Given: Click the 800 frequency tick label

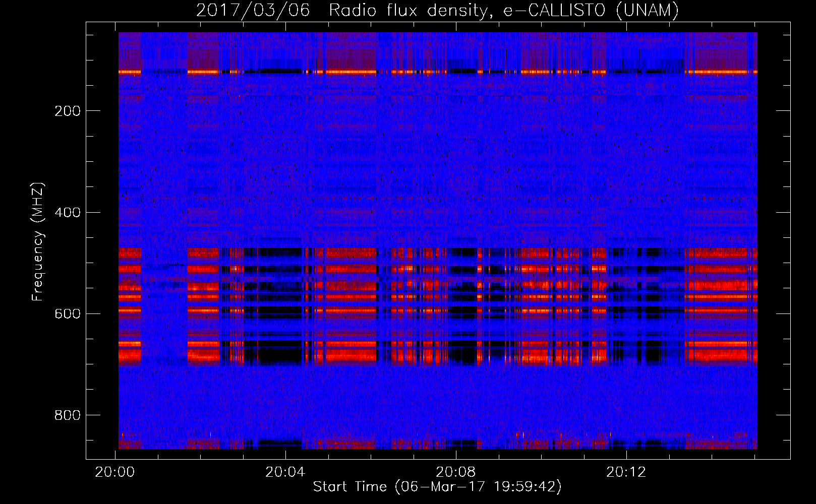Looking at the screenshot, I should click(68, 415).
